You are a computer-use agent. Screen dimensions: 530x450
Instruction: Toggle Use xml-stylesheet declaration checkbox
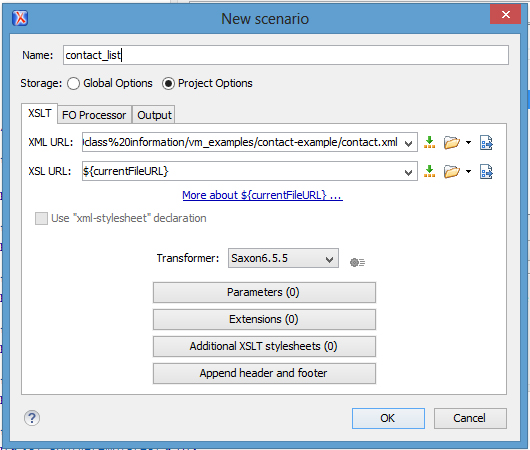pos(41,218)
